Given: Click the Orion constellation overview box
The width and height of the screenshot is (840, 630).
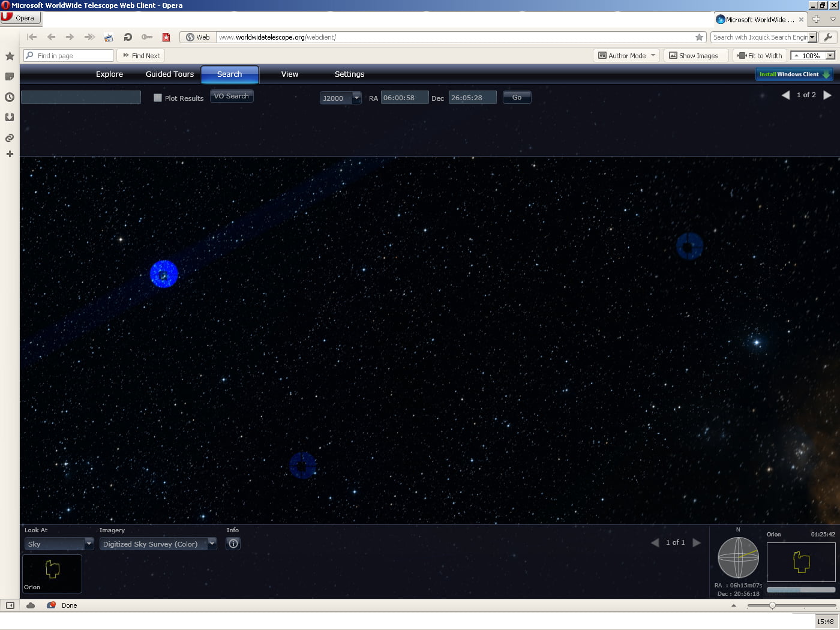Looking at the screenshot, I should 801,562.
